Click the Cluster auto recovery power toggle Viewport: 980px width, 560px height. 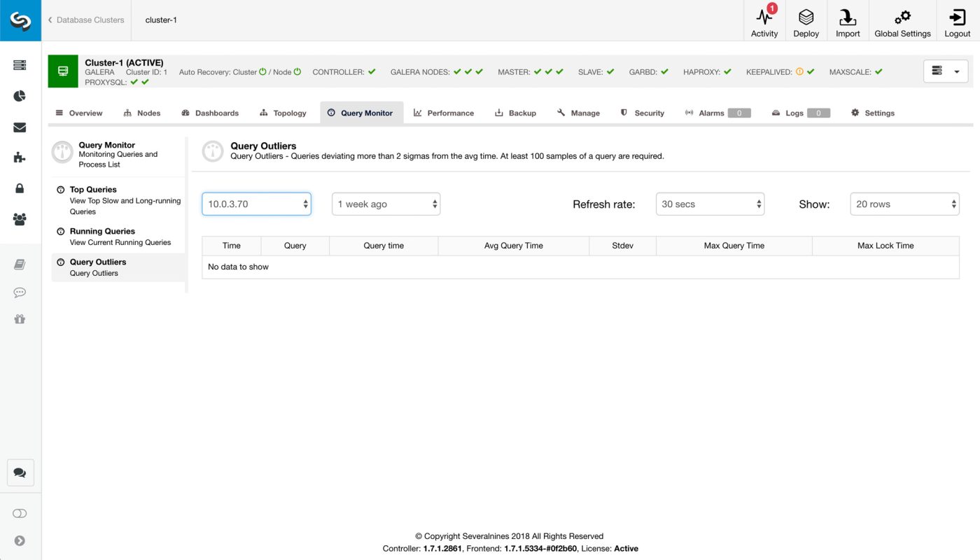click(x=262, y=71)
